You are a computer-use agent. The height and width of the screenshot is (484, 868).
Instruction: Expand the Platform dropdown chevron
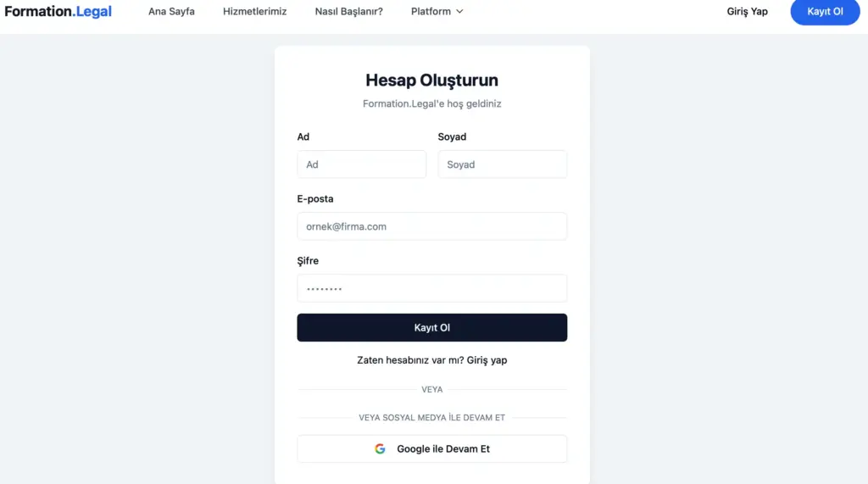coord(459,12)
